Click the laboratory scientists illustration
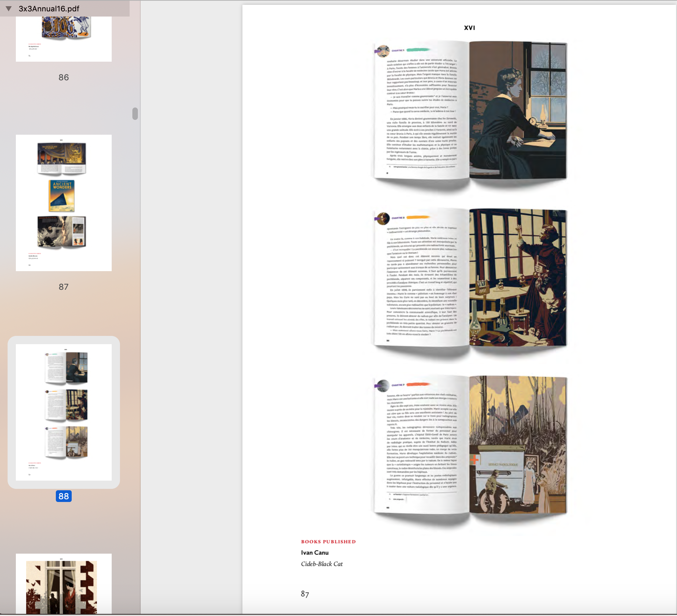This screenshot has width=677, height=616. tap(518, 277)
